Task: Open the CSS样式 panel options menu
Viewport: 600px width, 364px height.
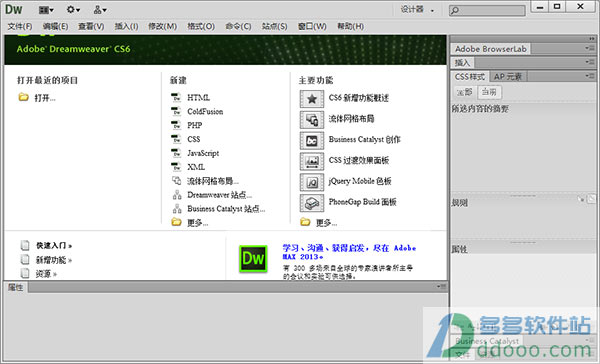Action: [x=589, y=76]
